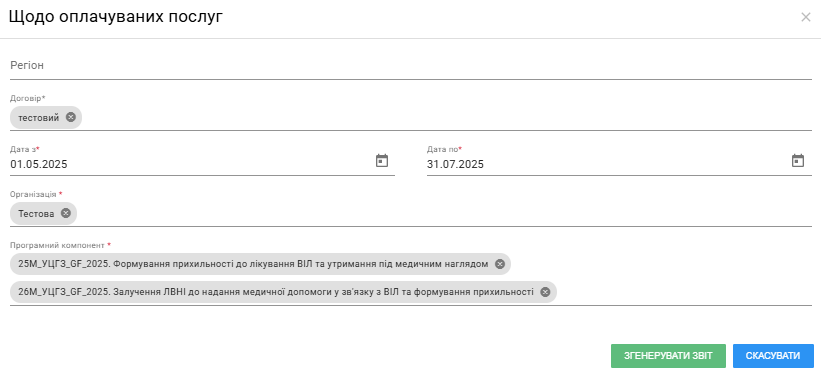Click the Скасувати button
This screenshot has height=373, width=821.
[773, 356]
